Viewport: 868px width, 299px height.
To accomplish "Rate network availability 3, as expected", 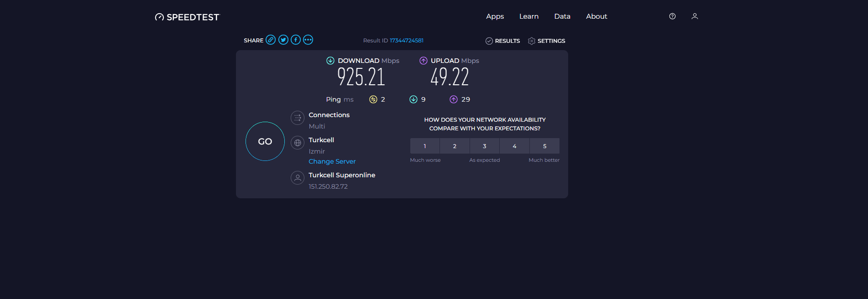I will click(x=485, y=146).
